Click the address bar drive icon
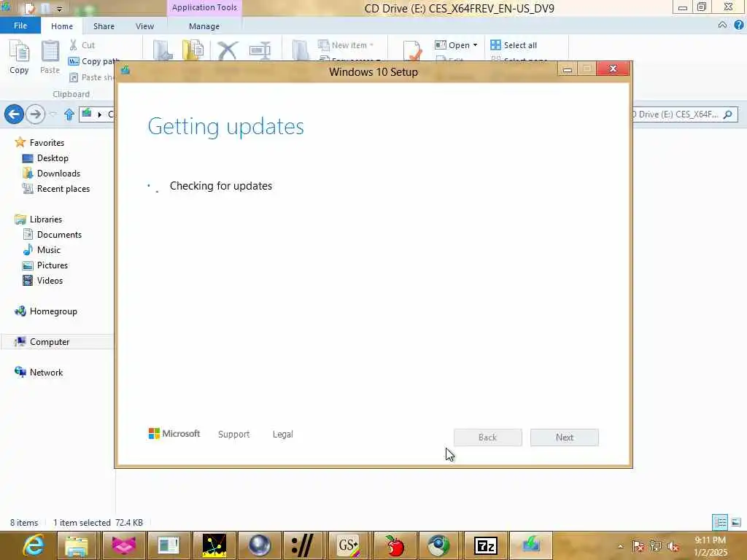The height and width of the screenshot is (560, 747). 87,114
